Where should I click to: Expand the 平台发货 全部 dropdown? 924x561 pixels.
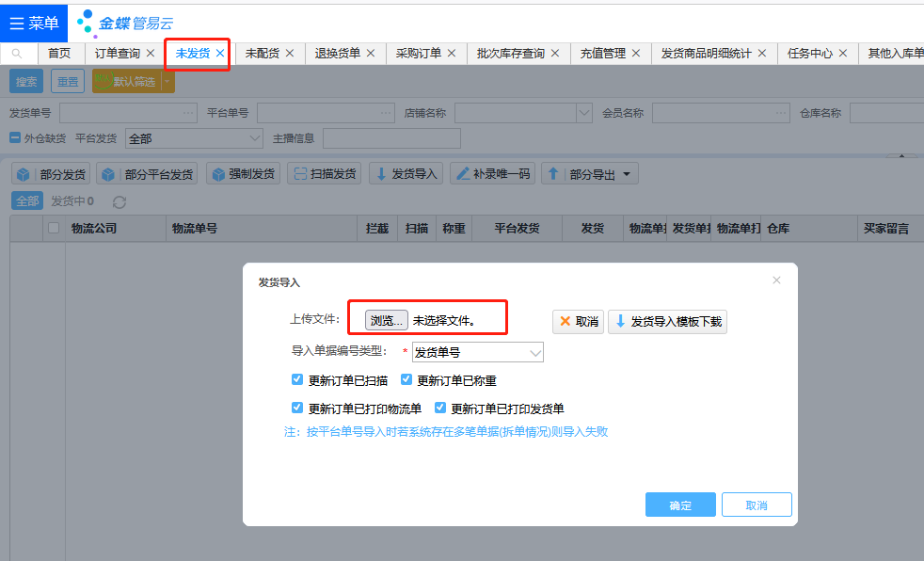pos(194,138)
